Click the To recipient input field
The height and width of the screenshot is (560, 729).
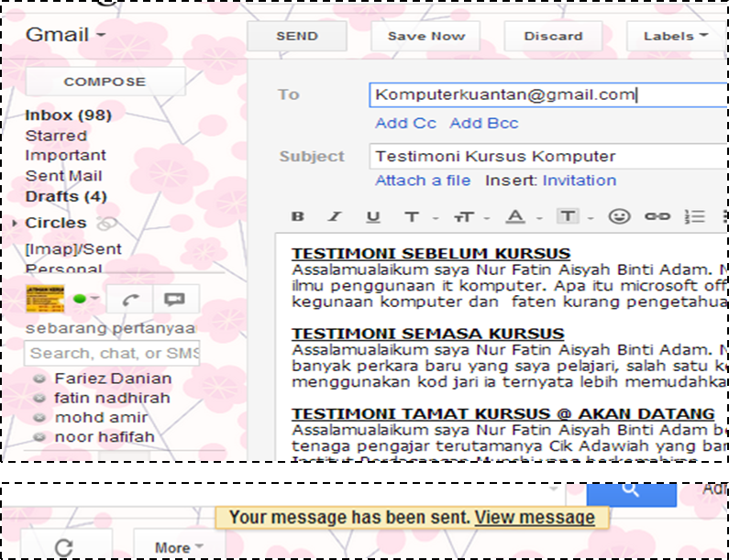click(x=548, y=94)
